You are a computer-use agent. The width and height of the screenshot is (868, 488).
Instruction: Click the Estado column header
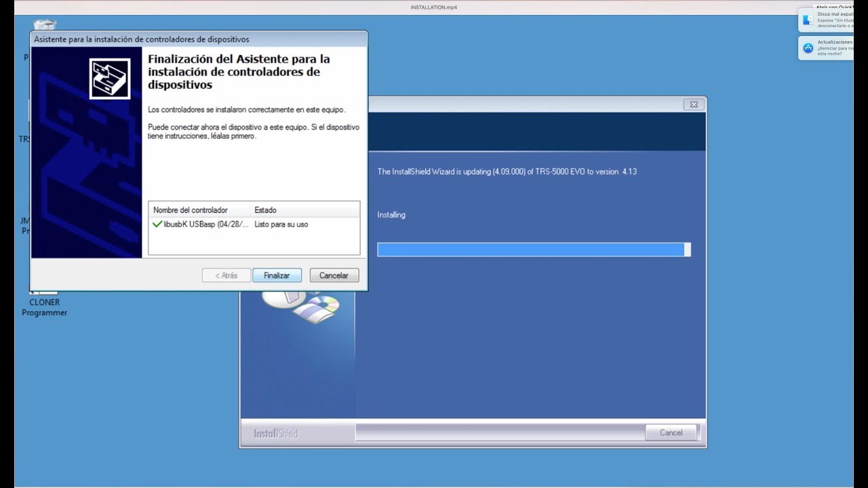pos(265,210)
